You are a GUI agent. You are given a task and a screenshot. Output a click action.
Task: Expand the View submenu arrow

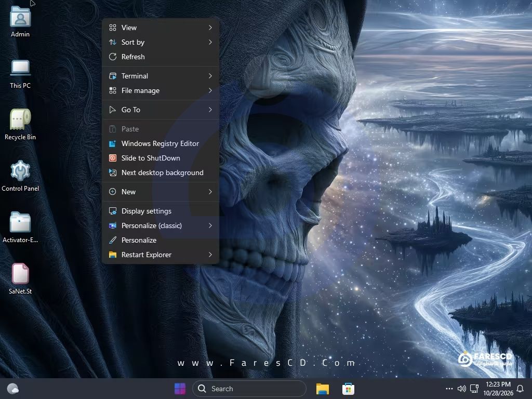[210, 28]
